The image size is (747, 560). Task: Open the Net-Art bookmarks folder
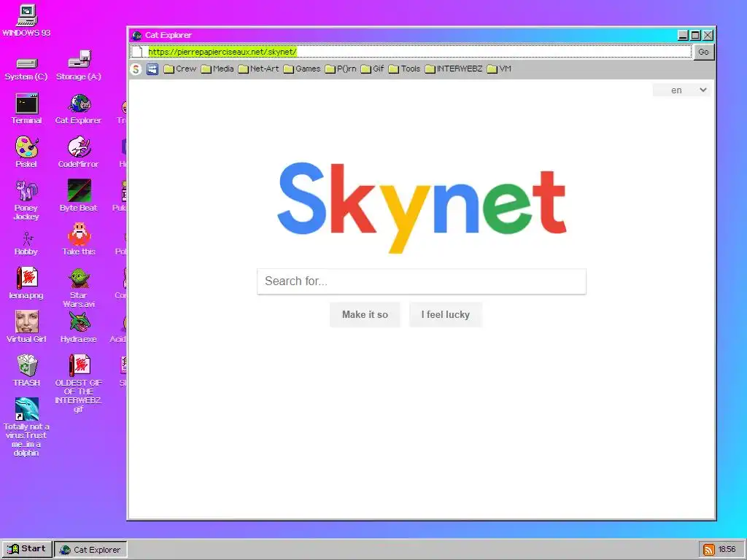coord(259,69)
